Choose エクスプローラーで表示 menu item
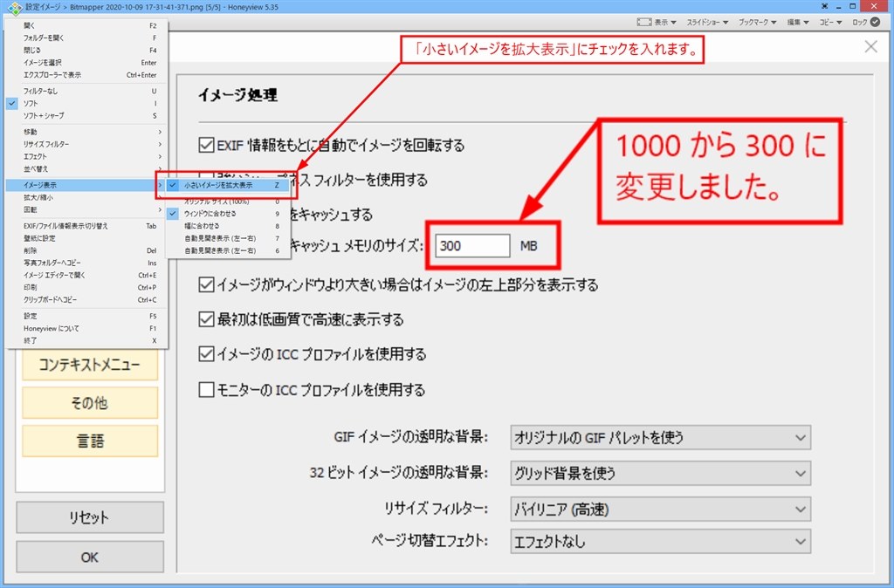 pos(86,75)
